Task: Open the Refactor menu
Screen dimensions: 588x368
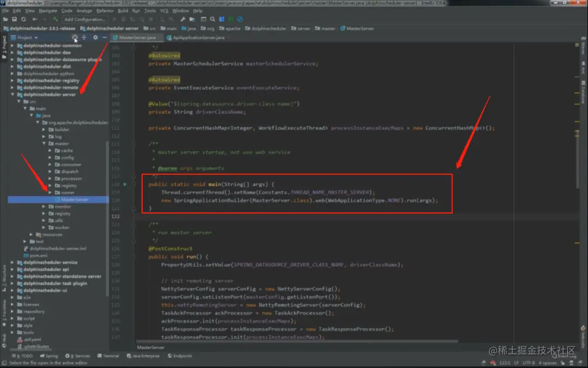Action: pos(105,11)
